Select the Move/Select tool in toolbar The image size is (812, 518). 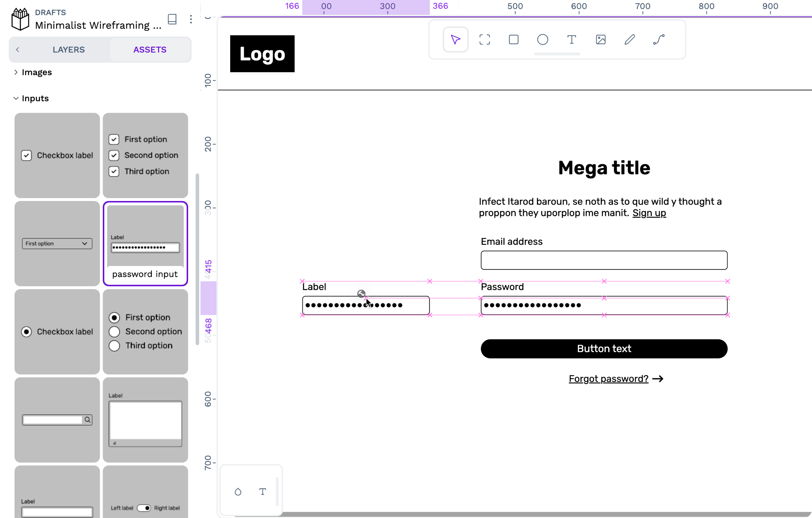456,39
